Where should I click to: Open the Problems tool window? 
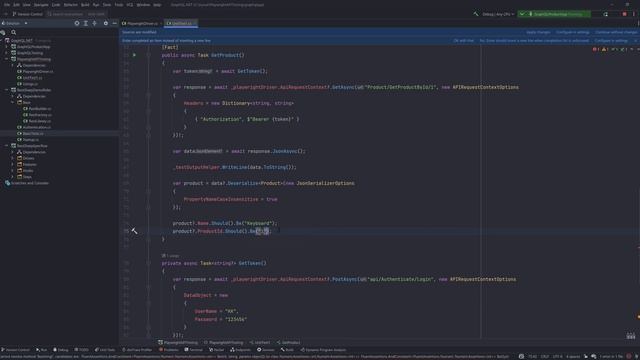point(169,350)
